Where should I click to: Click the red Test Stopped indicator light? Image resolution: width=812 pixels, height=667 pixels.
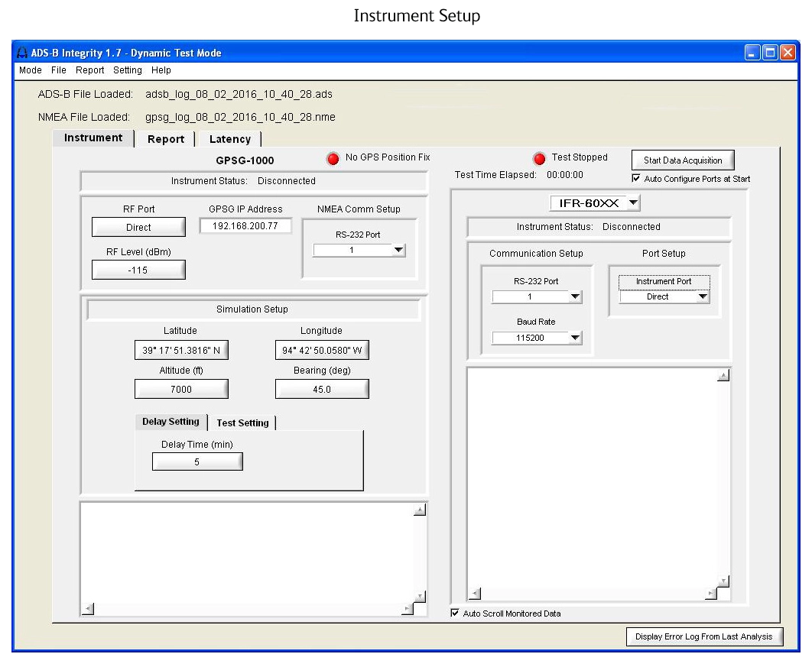tap(539, 158)
